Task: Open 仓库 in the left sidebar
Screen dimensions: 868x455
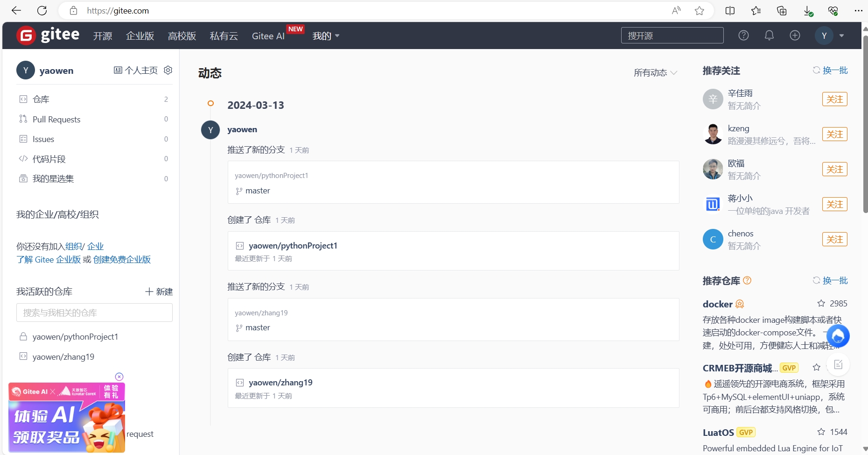Action: click(x=94, y=99)
